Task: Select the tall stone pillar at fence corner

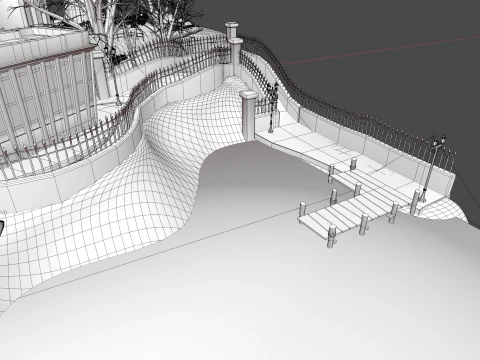Action: click(234, 48)
